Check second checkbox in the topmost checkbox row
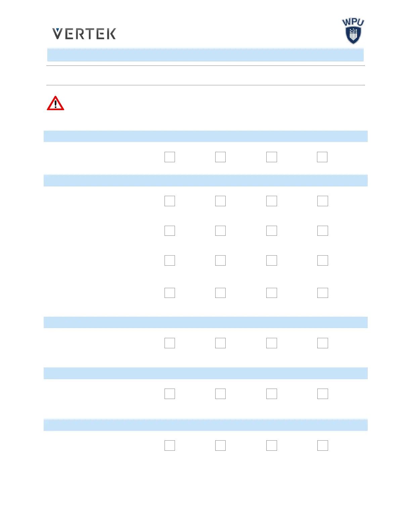The image size is (411, 532). point(220,157)
